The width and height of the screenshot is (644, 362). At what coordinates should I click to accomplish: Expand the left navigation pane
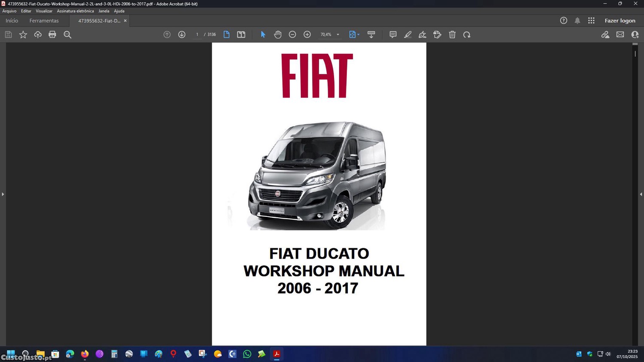(x=3, y=195)
